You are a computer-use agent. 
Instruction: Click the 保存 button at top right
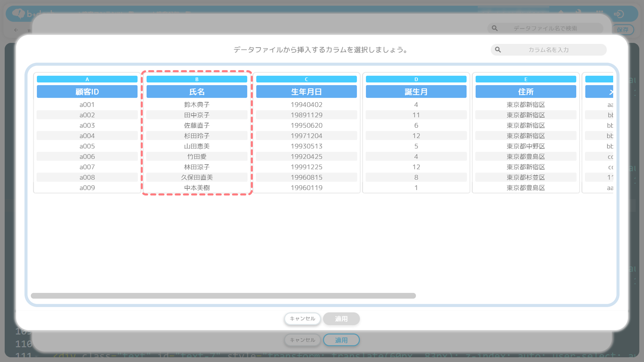pos(623,30)
